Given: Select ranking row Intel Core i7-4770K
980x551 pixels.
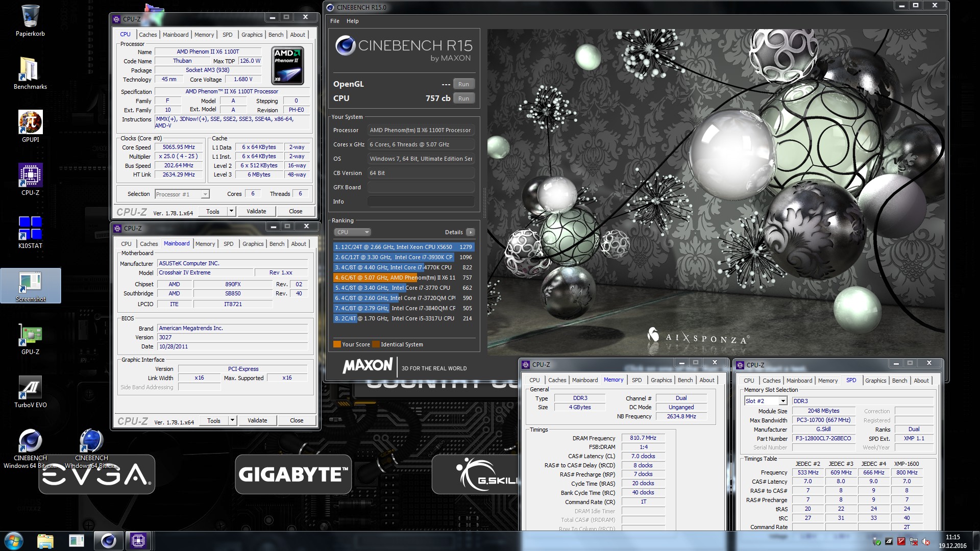Looking at the screenshot, I should tap(403, 267).
